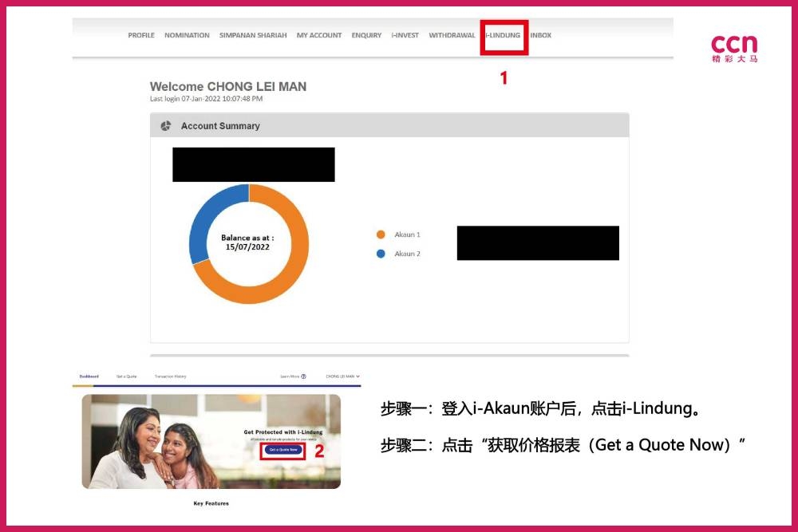Open the NOMINATION menu item
The image size is (798, 532).
pos(187,35)
